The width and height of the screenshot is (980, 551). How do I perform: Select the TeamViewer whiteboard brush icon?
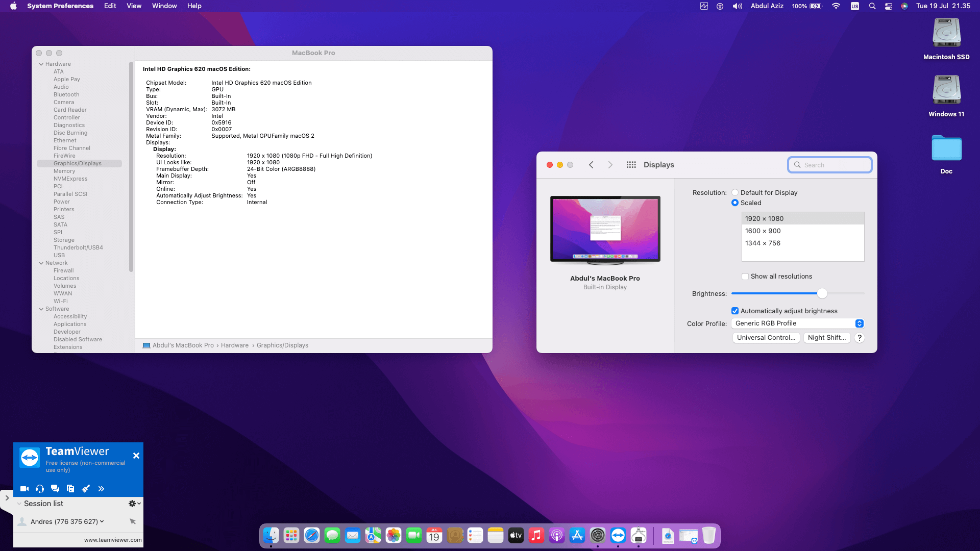tap(86, 489)
